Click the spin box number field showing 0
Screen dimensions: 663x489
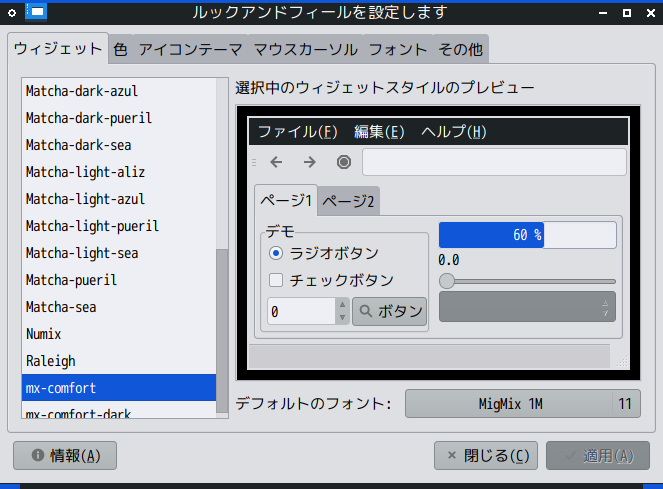pyautogui.click(x=301, y=311)
